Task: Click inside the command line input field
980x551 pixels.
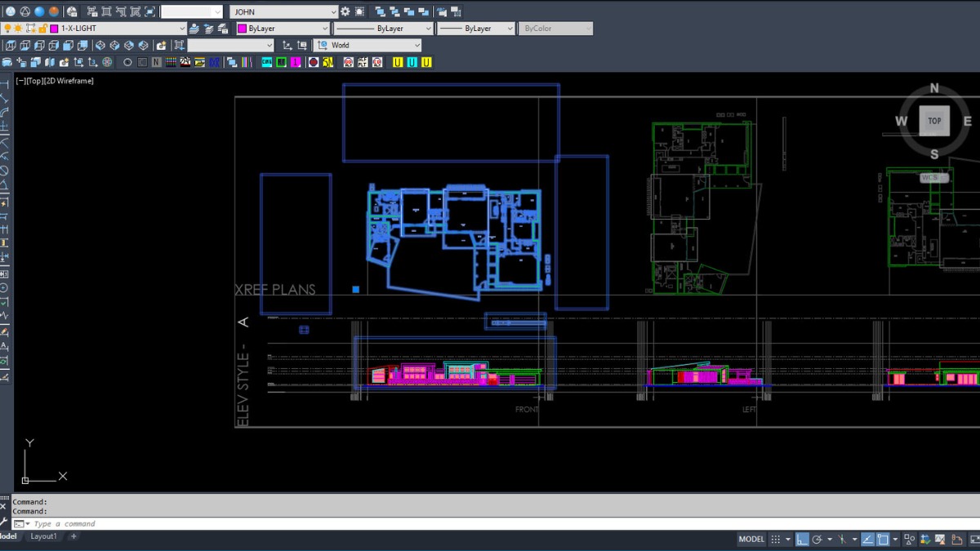Action: 163,523
